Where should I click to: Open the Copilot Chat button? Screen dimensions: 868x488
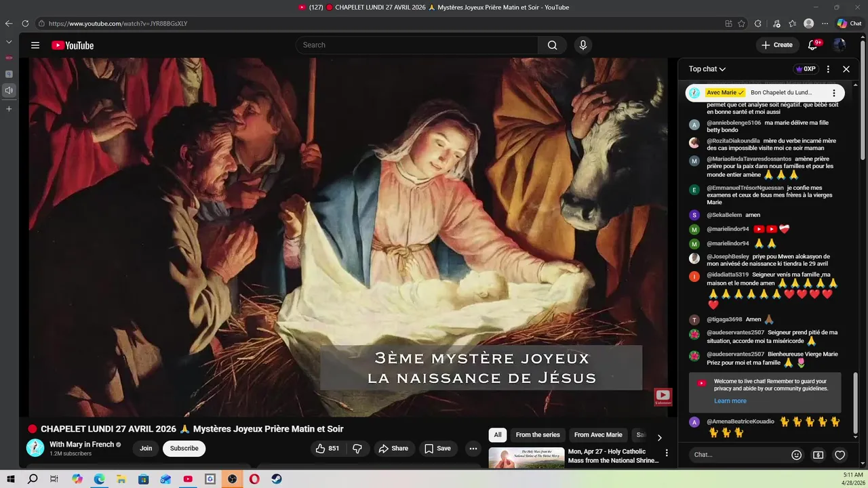(x=849, y=24)
